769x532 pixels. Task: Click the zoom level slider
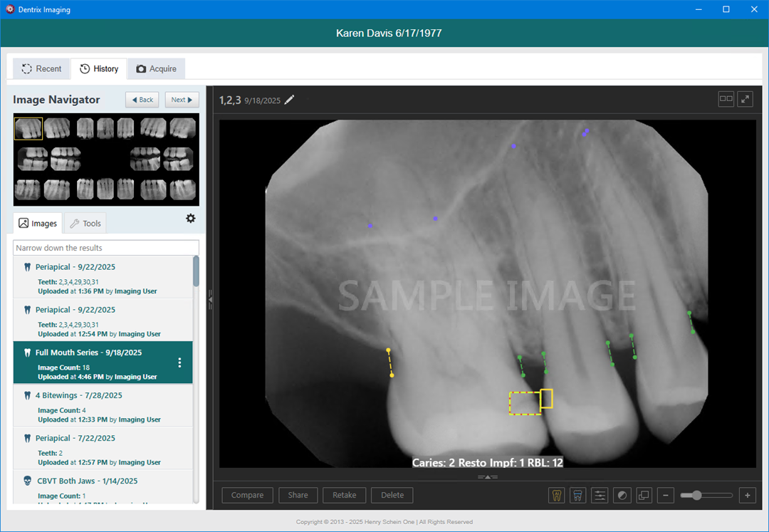click(706, 495)
